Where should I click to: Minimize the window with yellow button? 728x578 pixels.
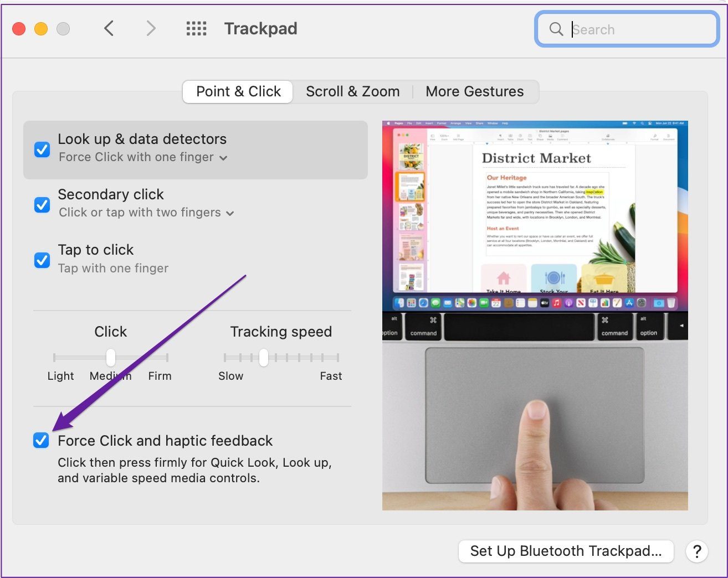[x=41, y=28]
